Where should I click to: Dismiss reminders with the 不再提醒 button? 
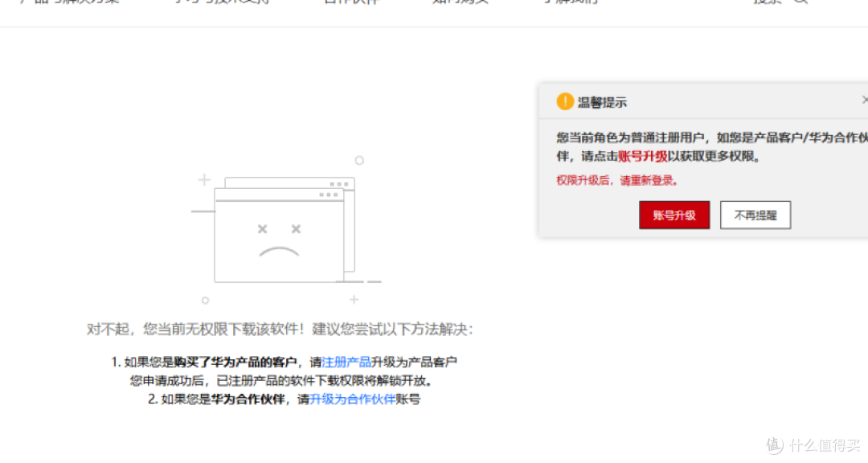coord(755,215)
